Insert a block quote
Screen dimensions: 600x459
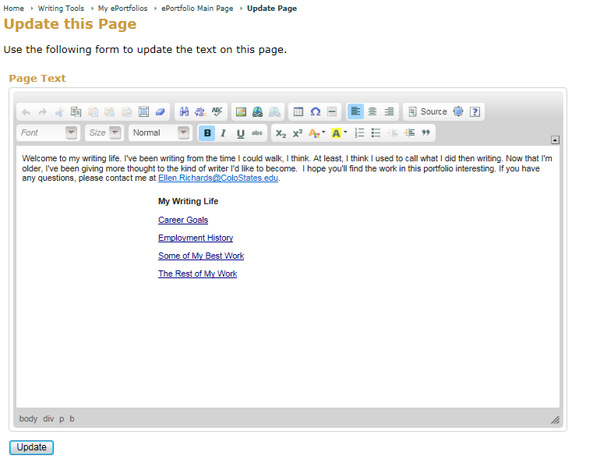(x=426, y=133)
